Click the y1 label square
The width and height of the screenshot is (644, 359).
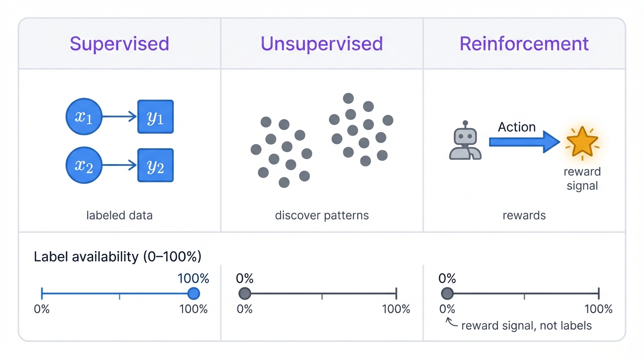155,117
